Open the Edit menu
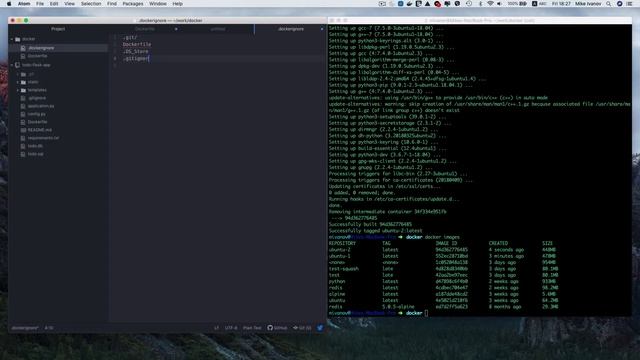This screenshot has width=640, height=360. click(x=54, y=4)
